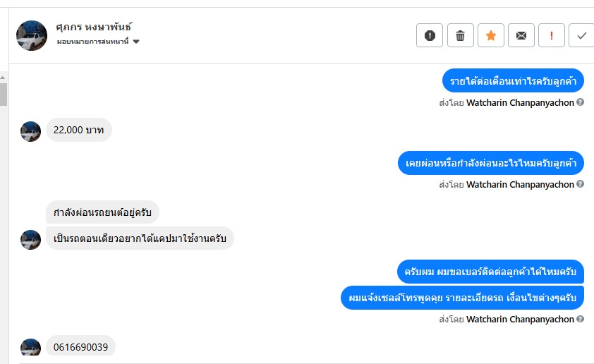The image size is (594, 364).
Task: Toggle the orange star follow-up icon
Action: [491, 35]
